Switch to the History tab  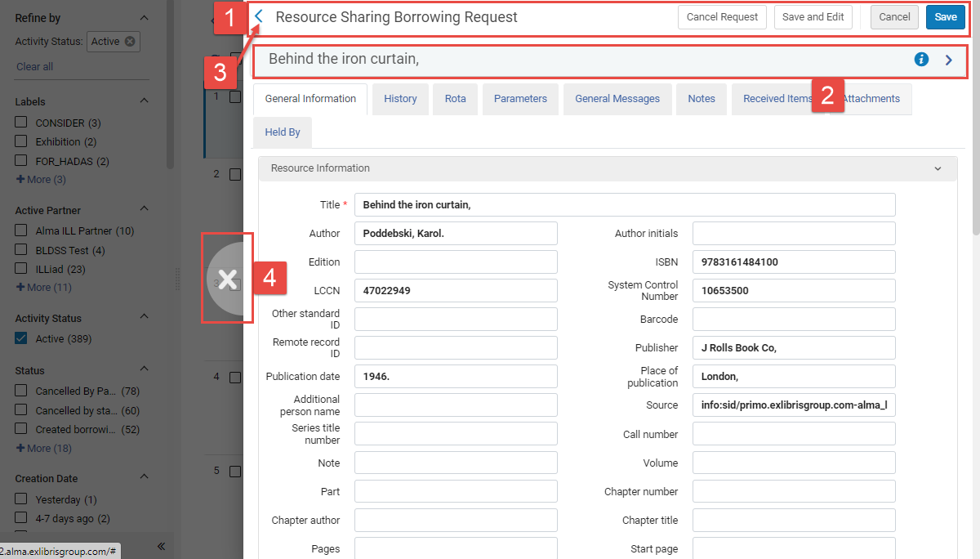point(400,99)
